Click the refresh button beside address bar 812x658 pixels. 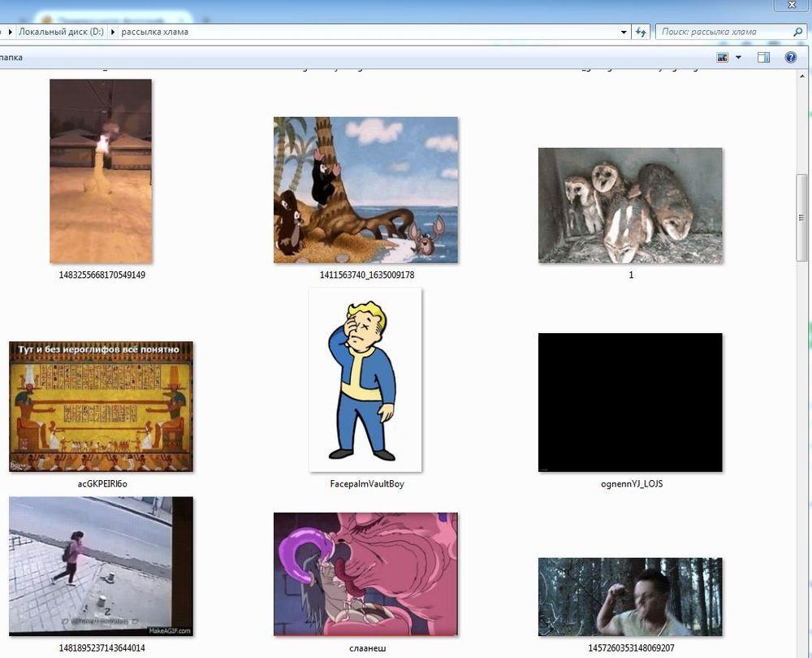[x=641, y=32]
